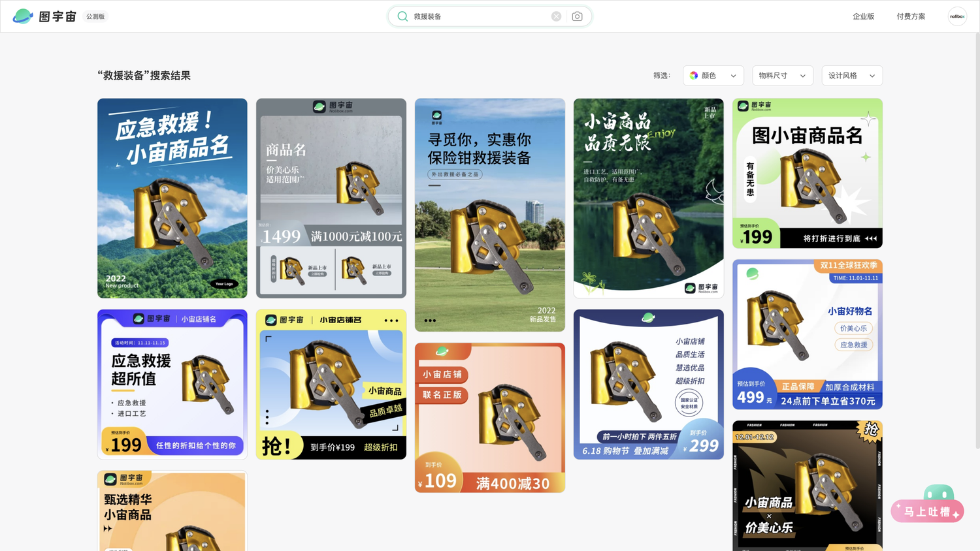The width and height of the screenshot is (980, 551).
Task: Open the 甄选精华 小宙商品 orange template
Action: (x=172, y=511)
